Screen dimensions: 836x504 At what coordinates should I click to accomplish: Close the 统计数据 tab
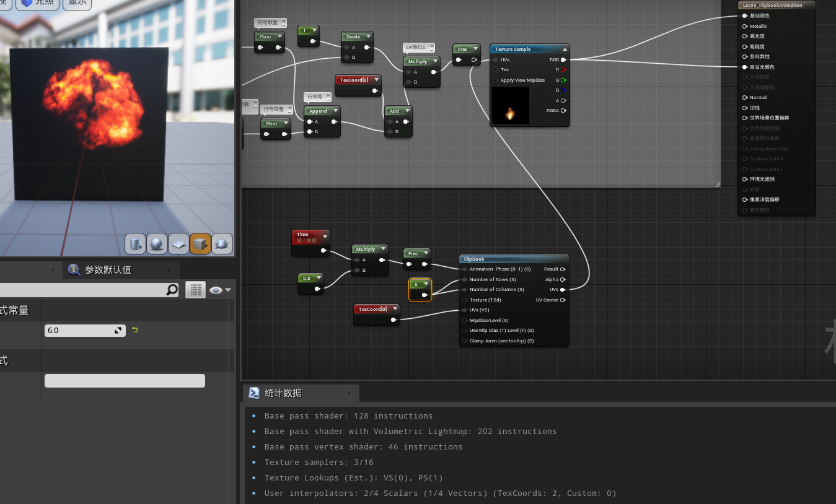pyautogui.click(x=348, y=393)
